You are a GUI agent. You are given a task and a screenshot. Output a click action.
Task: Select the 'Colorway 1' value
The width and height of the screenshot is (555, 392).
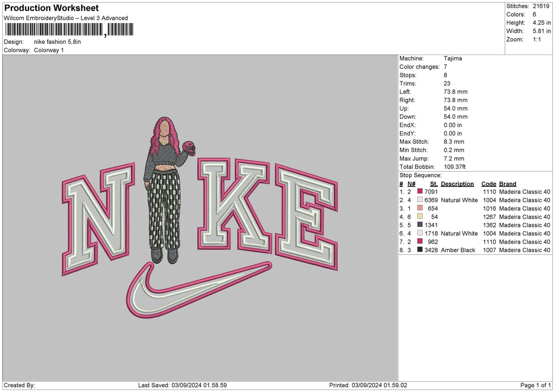[49, 50]
